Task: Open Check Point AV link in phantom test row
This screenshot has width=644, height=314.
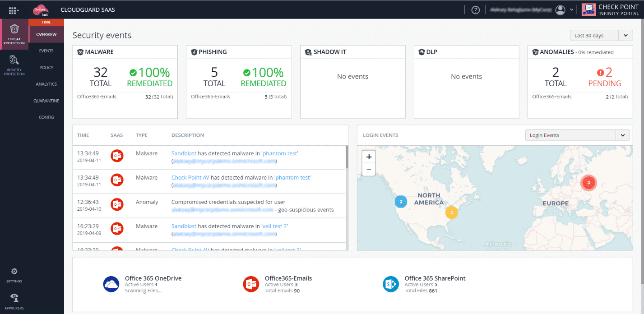Action: (190, 178)
